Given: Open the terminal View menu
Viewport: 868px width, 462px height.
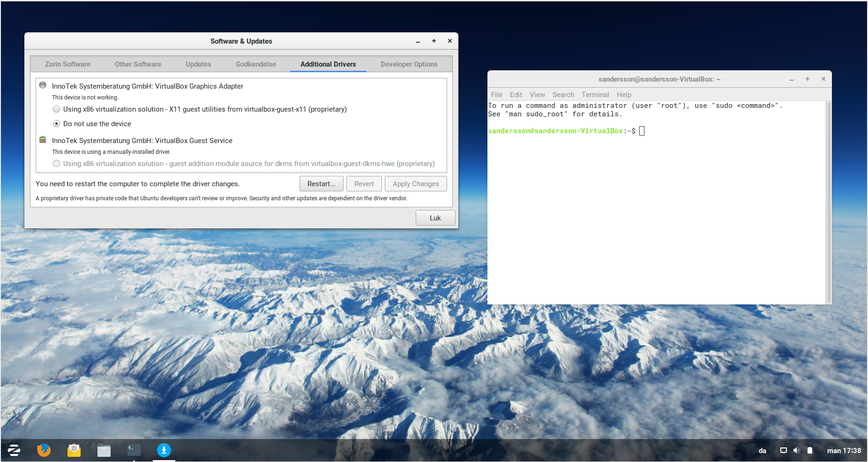Looking at the screenshot, I should pos(537,95).
